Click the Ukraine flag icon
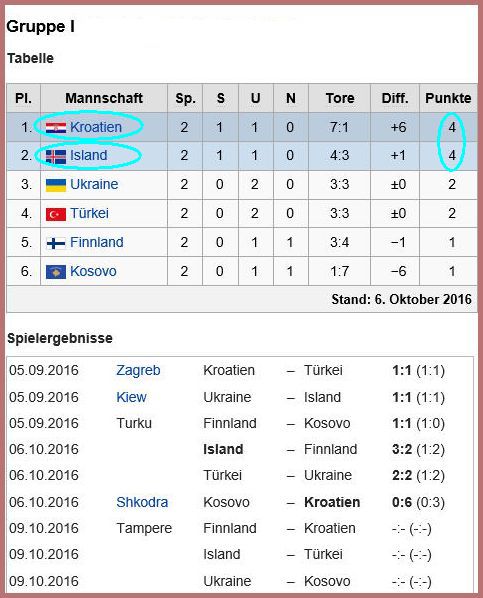Viewport: 483px width, 598px height. pyautogui.click(x=56, y=185)
